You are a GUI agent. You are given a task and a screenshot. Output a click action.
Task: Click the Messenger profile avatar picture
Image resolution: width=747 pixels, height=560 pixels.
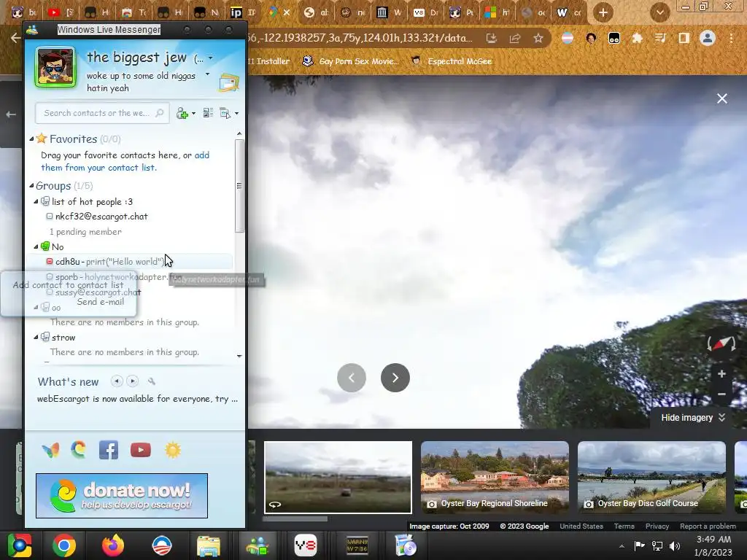tap(55, 68)
